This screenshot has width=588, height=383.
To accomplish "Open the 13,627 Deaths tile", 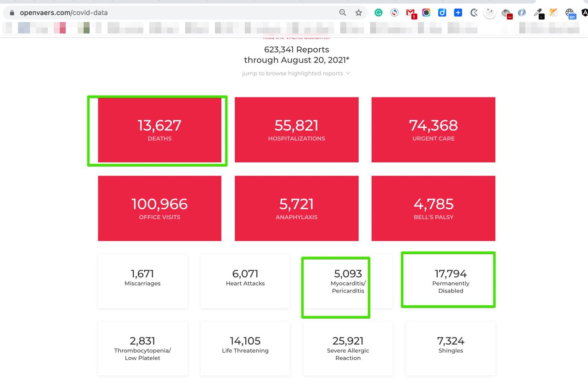I will [159, 130].
